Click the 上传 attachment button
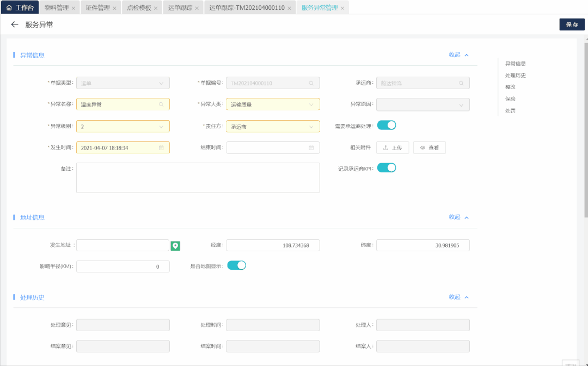The width and height of the screenshot is (588, 366). pos(393,148)
